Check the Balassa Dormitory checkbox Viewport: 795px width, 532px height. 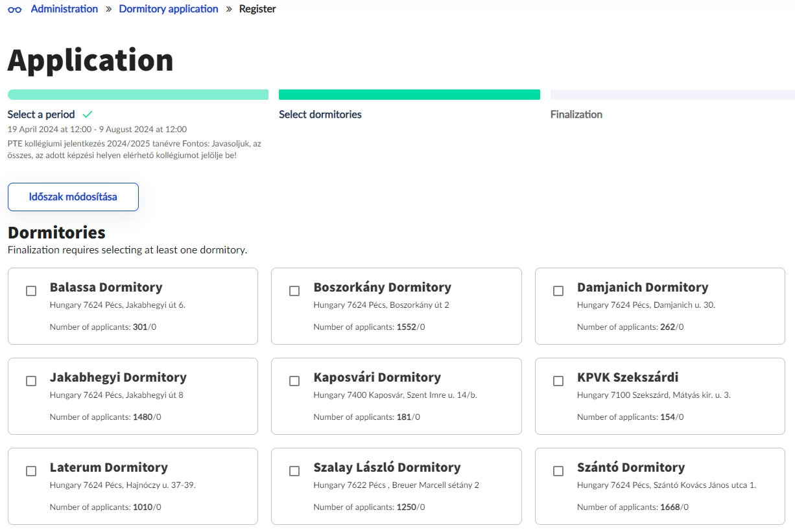31,291
